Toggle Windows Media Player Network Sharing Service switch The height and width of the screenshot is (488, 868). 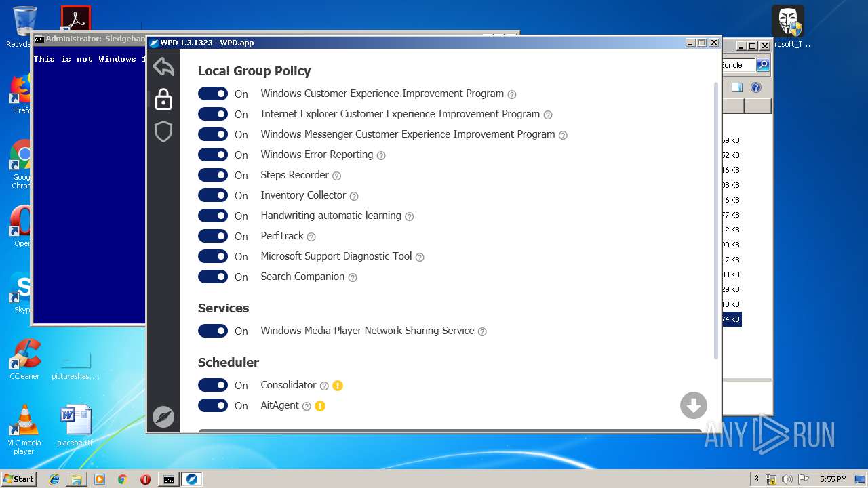click(213, 331)
